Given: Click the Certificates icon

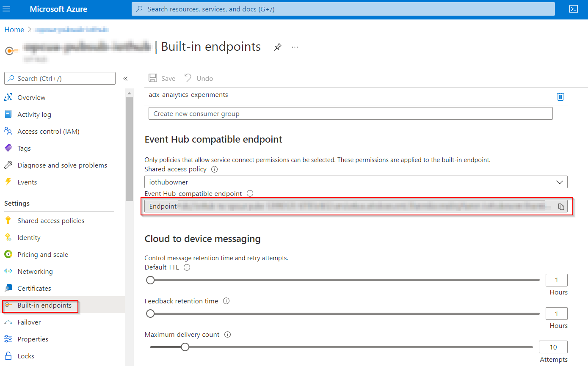Looking at the screenshot, I should point(8,288).
